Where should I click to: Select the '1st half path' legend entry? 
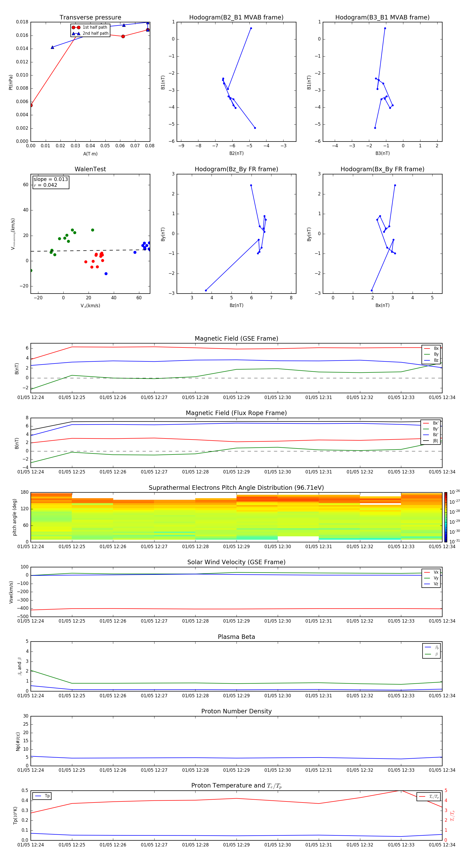click(90, 27)
